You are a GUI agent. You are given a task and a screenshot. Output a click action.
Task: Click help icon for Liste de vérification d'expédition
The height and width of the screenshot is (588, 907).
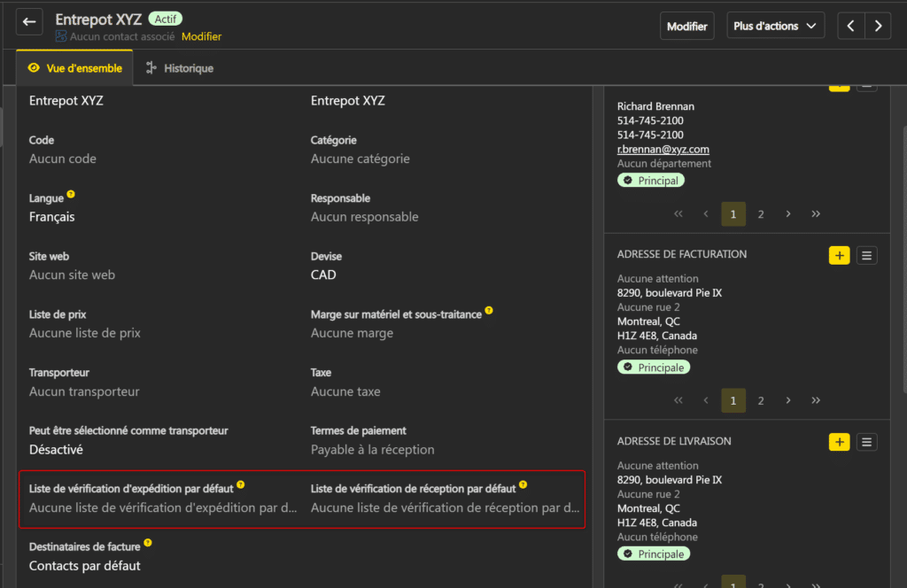pos(241,485)
